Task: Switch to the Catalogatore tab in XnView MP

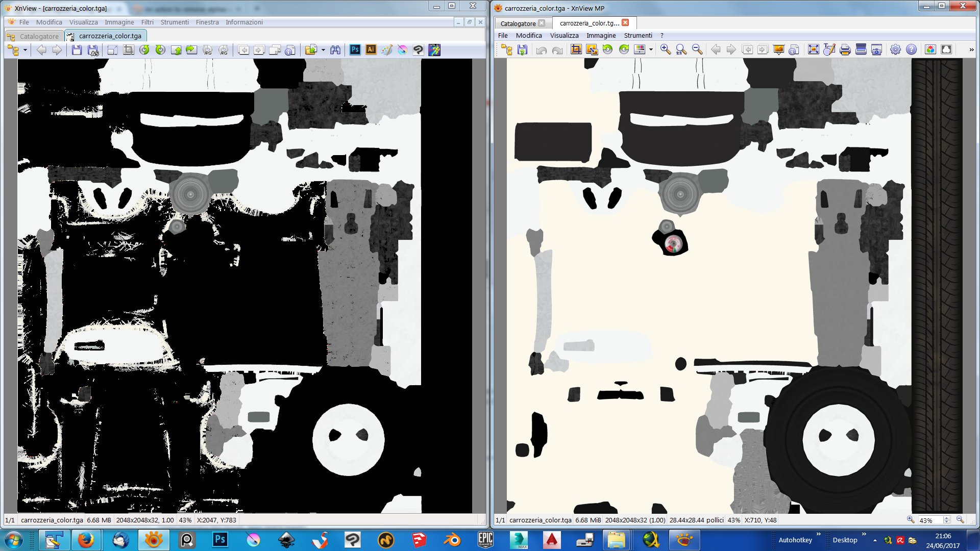Action: pos(518,23)
